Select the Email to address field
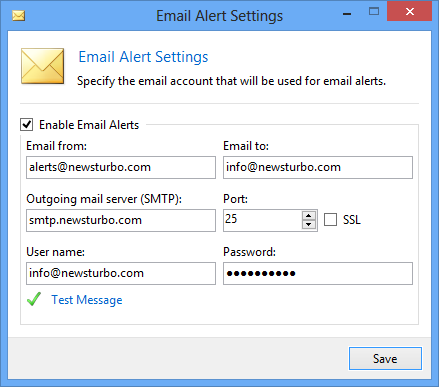The width and height of the screenshot is (439, 387). pyautogui.click(x=318, y=167)
